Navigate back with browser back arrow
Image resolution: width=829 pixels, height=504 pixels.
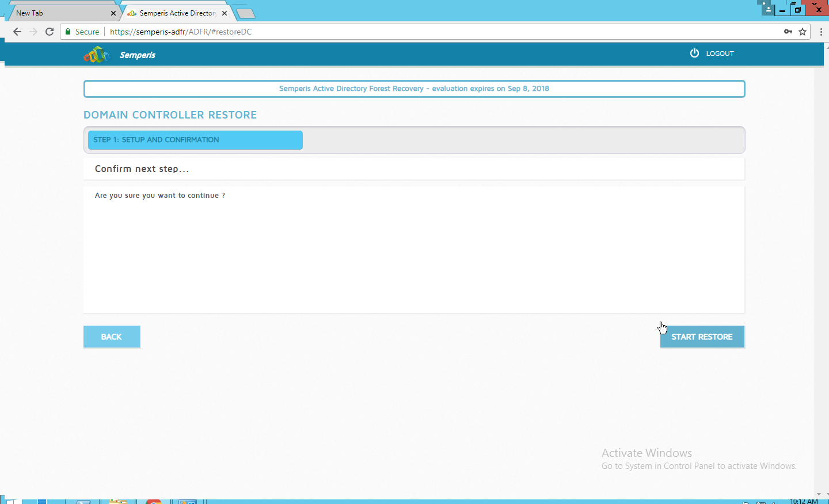(17, 32)
